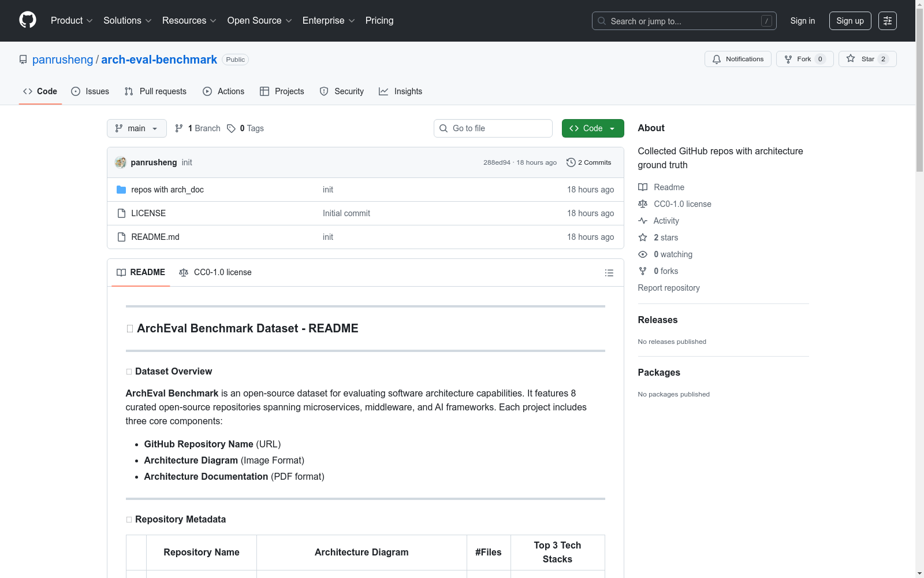This screenshot has width=924, height=578.
Task: Open the Releases heading link
Action: (x=658, y=320)
